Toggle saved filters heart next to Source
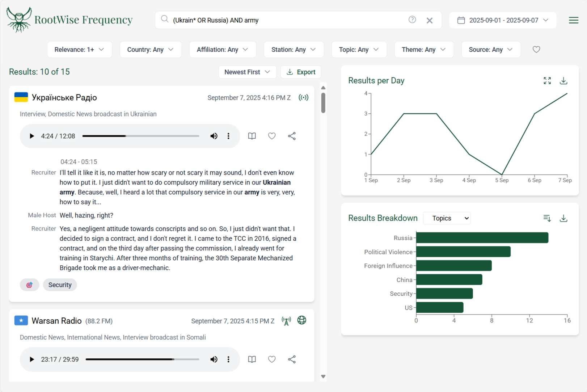The height and width of the screenshot is (392, 587). coord(536,50)
